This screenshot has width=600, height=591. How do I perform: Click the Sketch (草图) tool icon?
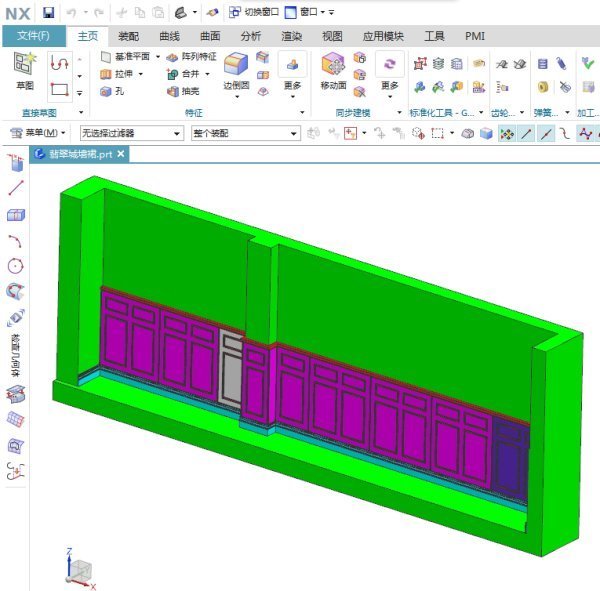click(24, 70)
